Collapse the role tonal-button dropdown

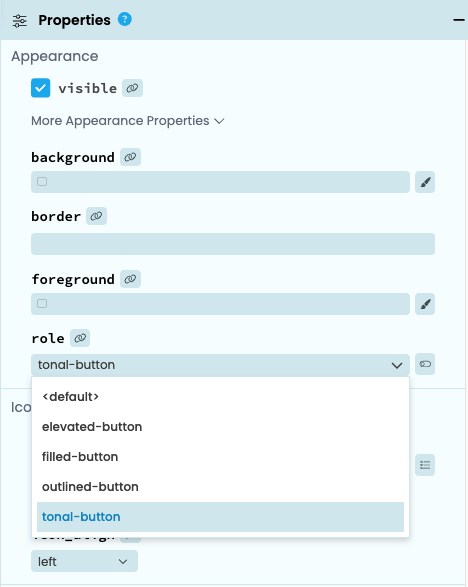pos(220,365)
